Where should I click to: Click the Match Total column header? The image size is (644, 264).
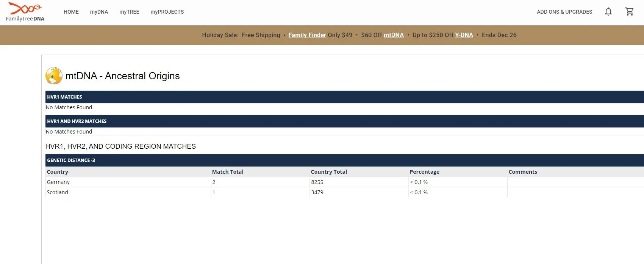tap(228, 172)
